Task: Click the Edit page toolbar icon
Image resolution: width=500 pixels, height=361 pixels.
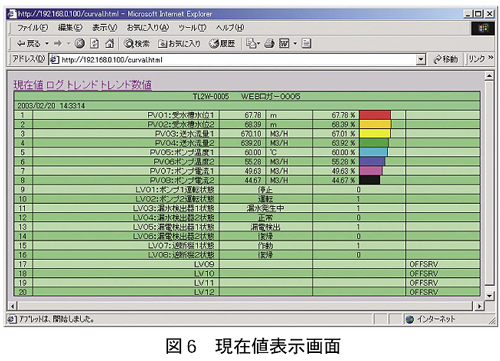Action: (x=284, y=44)
